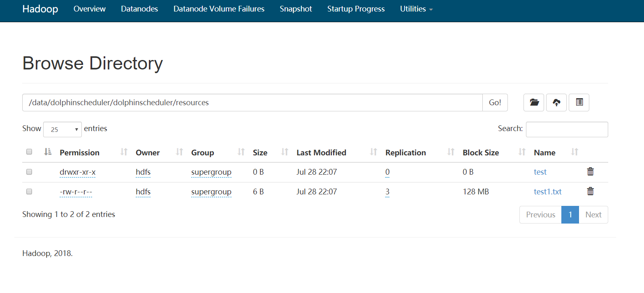Click the Previous pagination button

pyautogui.click(x=540, y=215)
